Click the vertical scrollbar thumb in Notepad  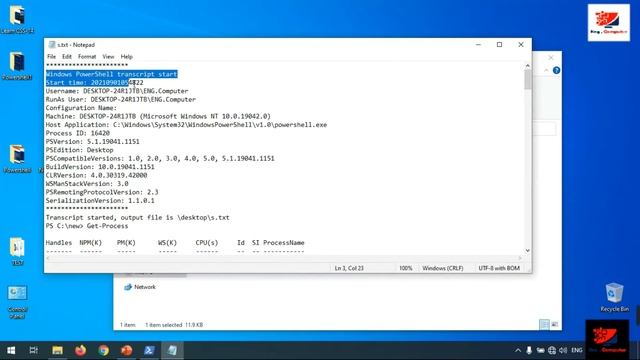pos(527,79)
